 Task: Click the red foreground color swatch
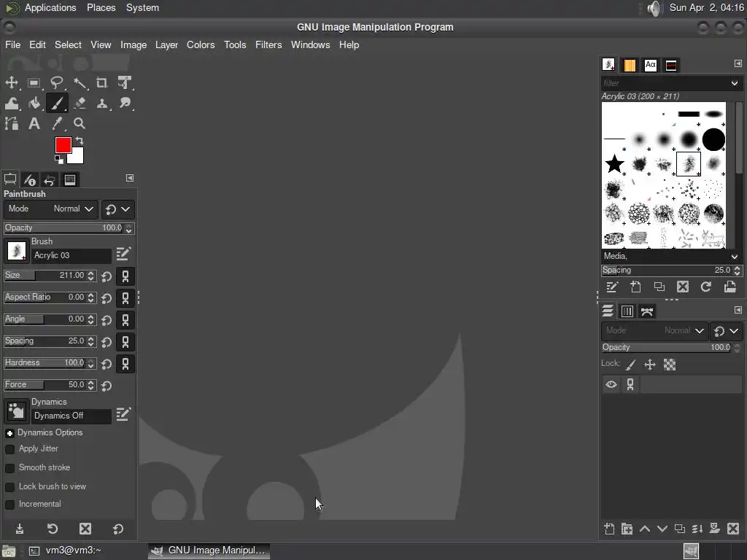coord(63,145)
